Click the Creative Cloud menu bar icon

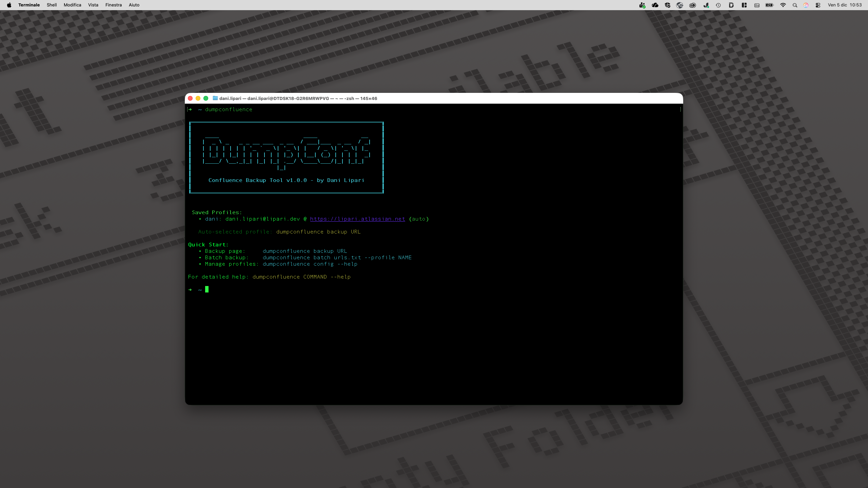(x=693, y=5)
